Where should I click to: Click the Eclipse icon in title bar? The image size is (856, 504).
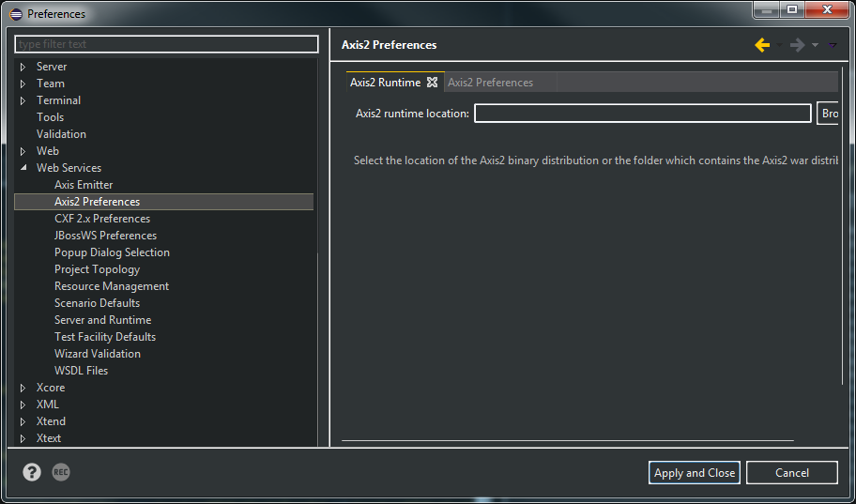[x=16, y=14]
